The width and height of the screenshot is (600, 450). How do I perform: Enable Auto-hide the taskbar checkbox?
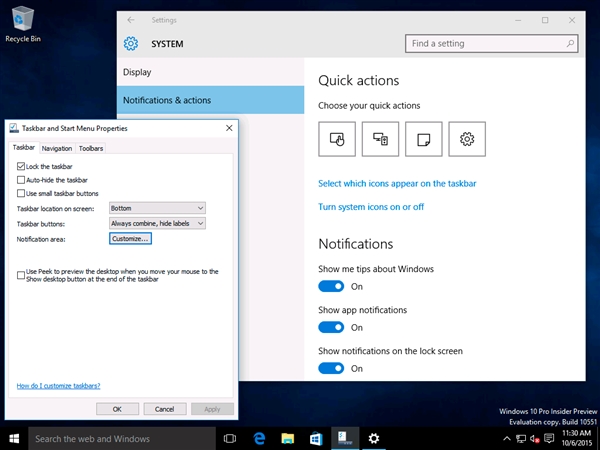coord(22,179)
